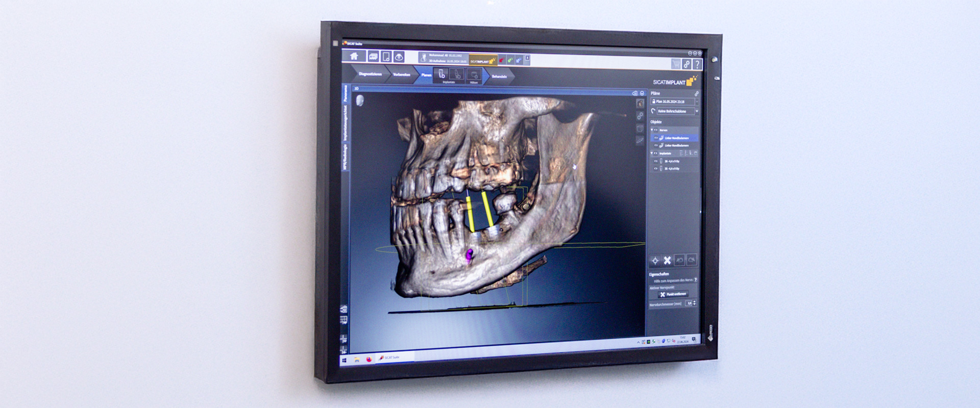980x408 pixels.
Task: Open the settings gears icon in top bar
Action: [x=687, y=64]
